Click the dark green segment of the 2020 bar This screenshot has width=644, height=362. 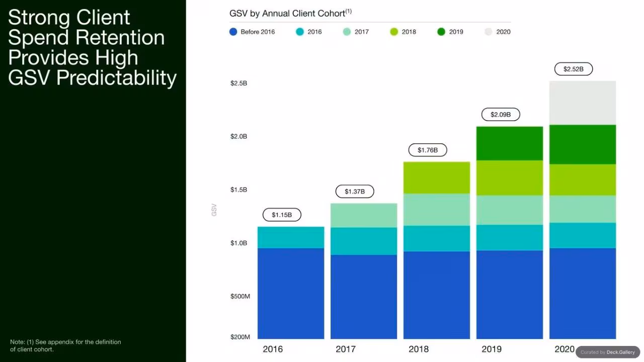pyautogui.click(x=583, y=144)
